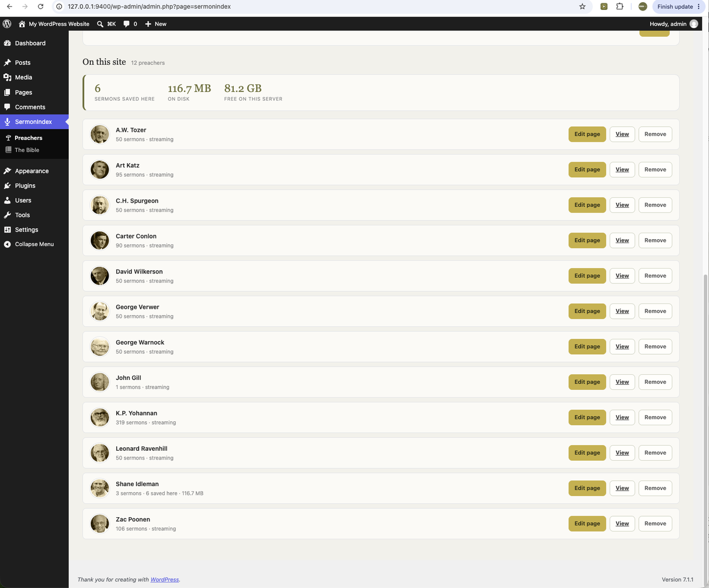
Task: View the David Wilkerson page
Action: (x=622, y=276)
